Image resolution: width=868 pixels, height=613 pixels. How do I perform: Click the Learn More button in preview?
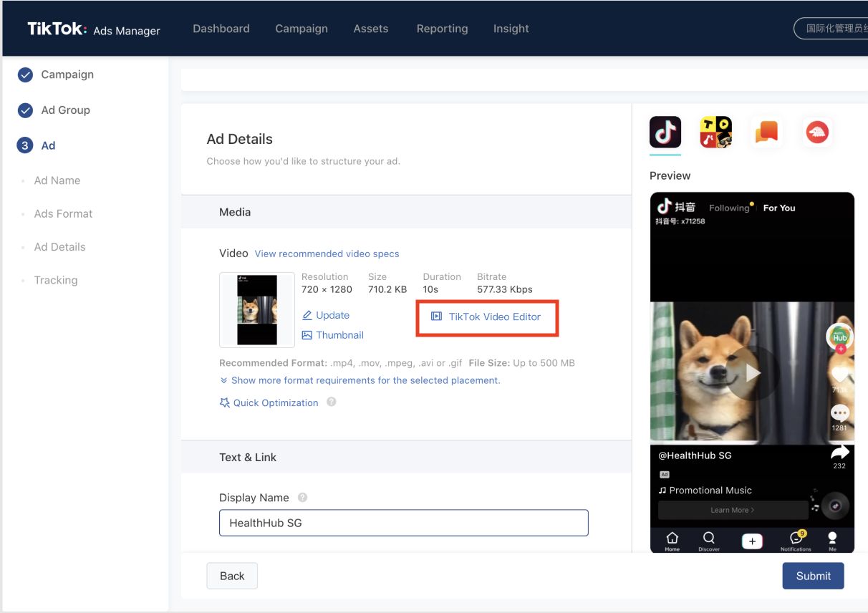click(x=733, y=510)
